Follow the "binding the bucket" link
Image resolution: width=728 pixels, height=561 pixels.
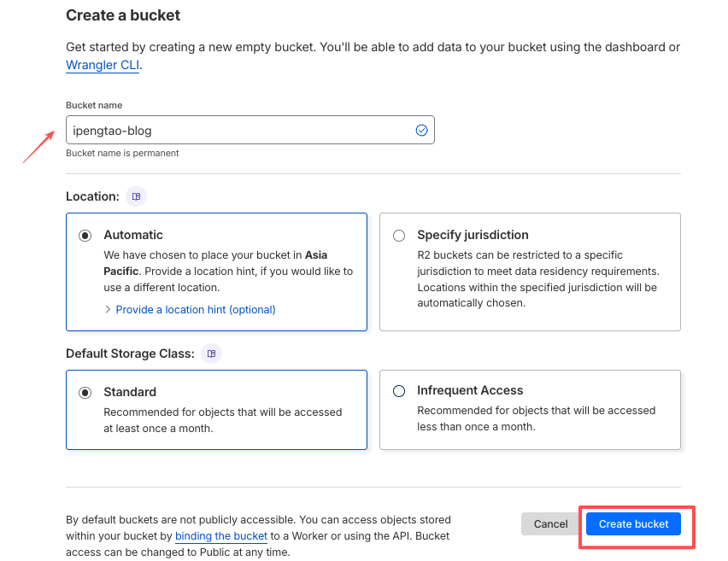(221, 536)
